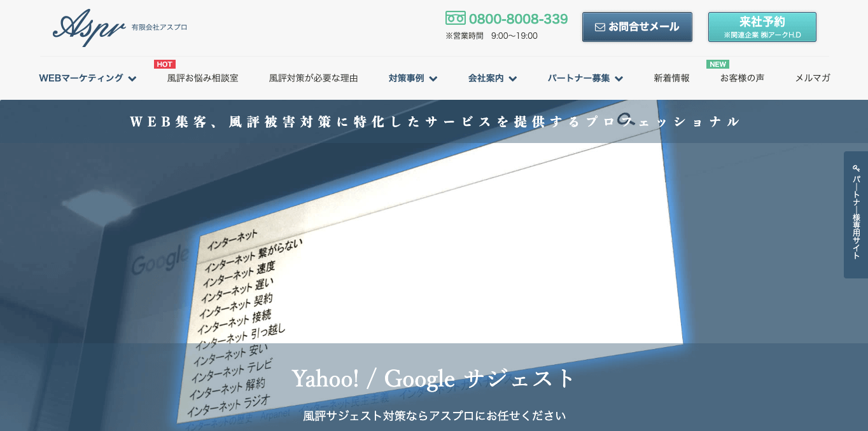Click the green NEW badge above お客様の声
The image size is (868, 431).
[x=717, y=64]
